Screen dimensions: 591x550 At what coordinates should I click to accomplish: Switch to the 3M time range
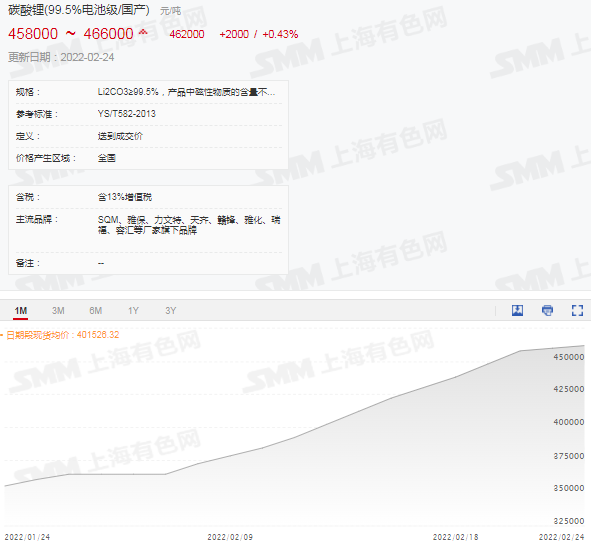[58, 311]
